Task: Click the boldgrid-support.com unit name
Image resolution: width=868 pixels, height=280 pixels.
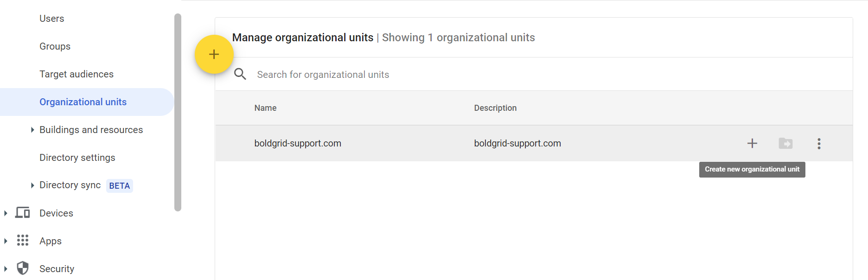Action: tap(298, 143)
